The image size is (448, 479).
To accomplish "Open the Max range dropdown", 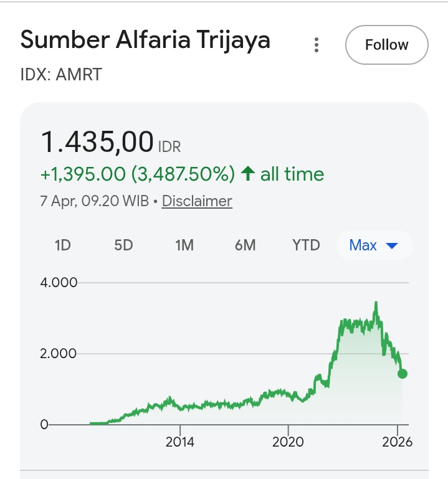I will coord(374,245).
